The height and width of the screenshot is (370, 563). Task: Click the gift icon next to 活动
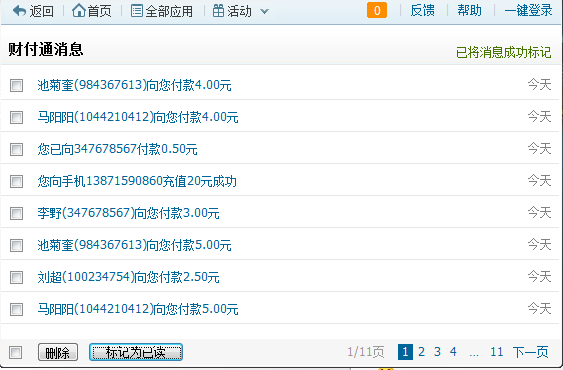[218, 10]
